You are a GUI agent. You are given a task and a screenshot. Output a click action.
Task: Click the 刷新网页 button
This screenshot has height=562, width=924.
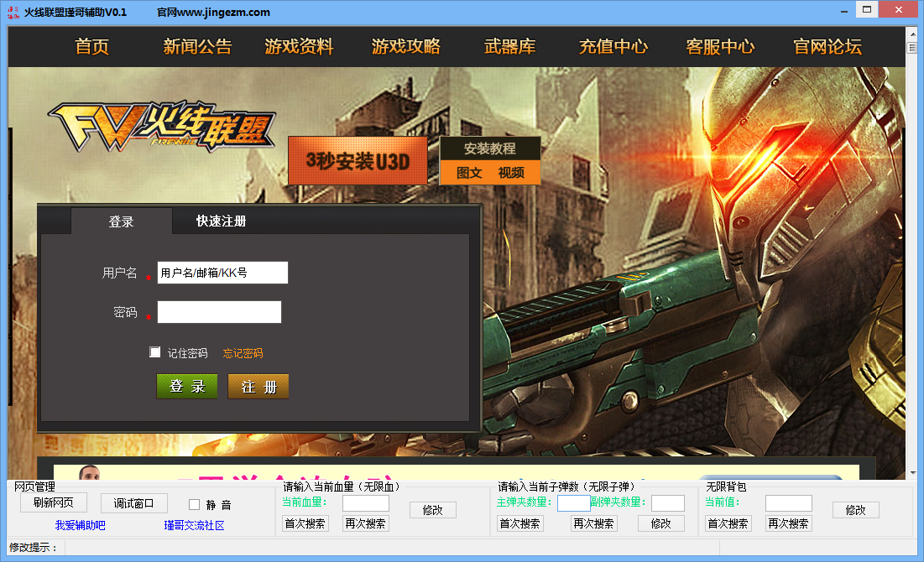click(54, 502)
